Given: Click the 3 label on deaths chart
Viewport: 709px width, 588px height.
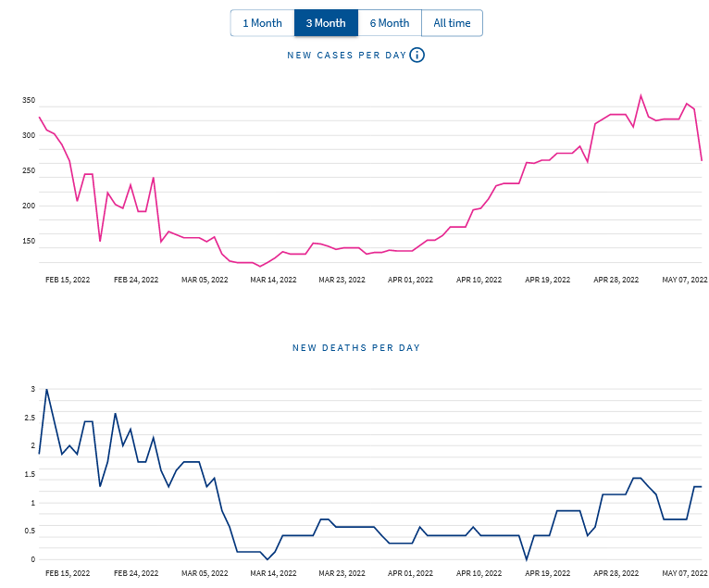Looking at the screenshot, I should click(x=33, y=389).
